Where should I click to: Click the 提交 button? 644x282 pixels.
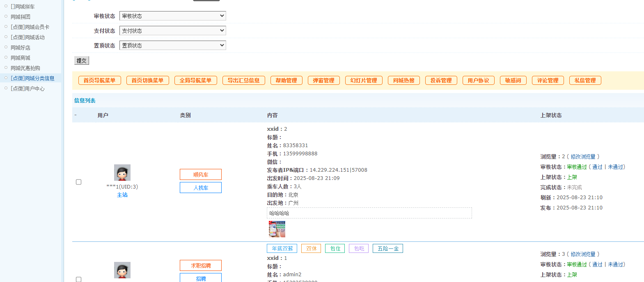coord(82,61)
